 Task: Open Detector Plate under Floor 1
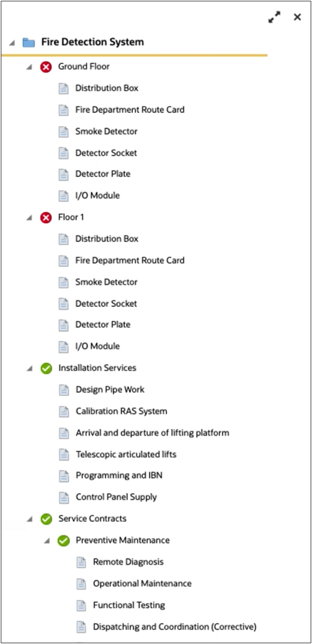[103, 324]
